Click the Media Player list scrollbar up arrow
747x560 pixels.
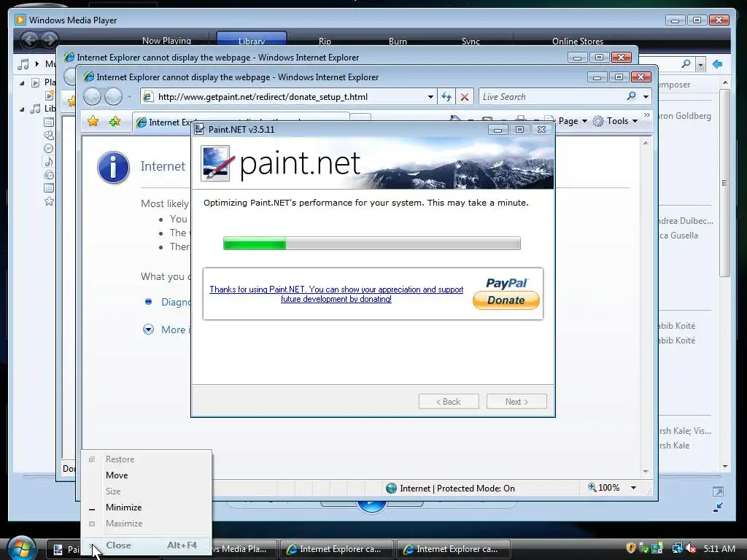pos(725,82)
